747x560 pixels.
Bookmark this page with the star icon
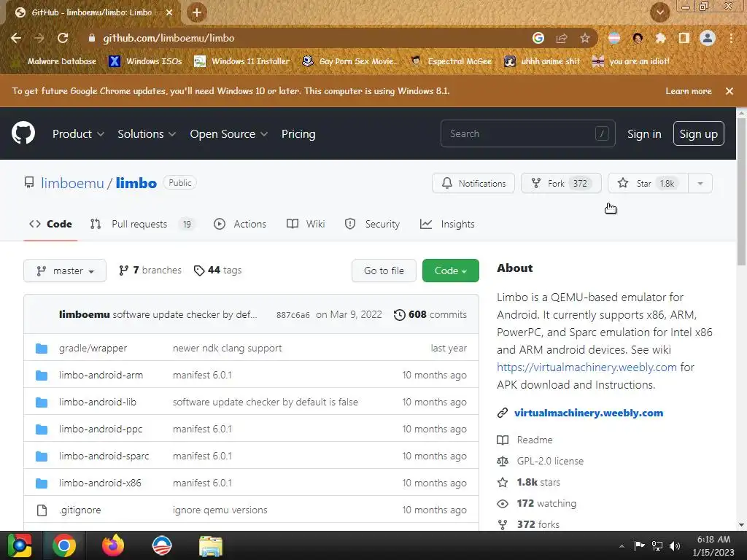[584, 38]
